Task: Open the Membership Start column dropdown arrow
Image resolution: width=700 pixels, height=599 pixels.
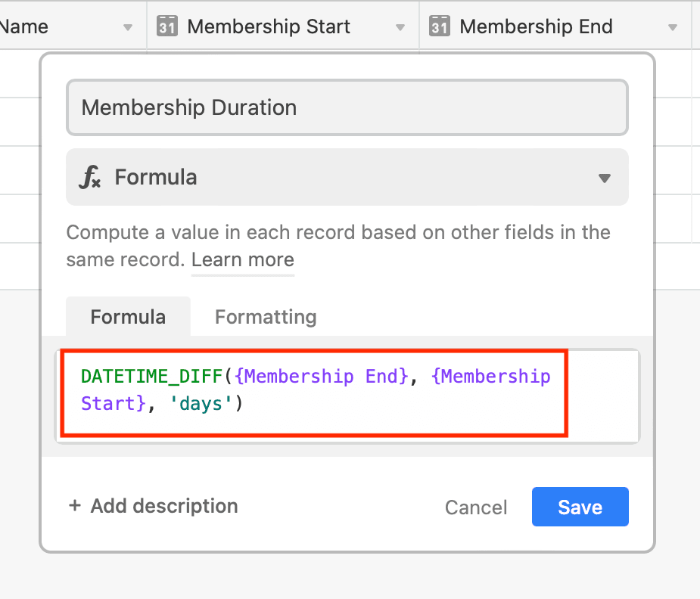Action: (x=400, y=28)
